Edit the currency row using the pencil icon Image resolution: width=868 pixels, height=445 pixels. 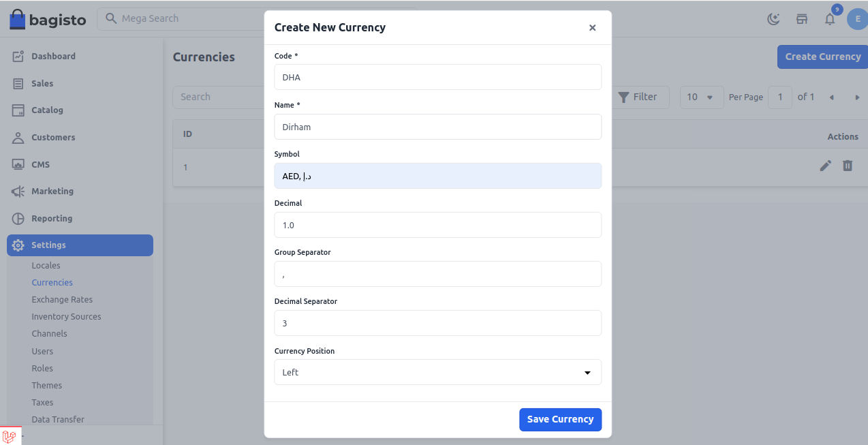[825, 166]
